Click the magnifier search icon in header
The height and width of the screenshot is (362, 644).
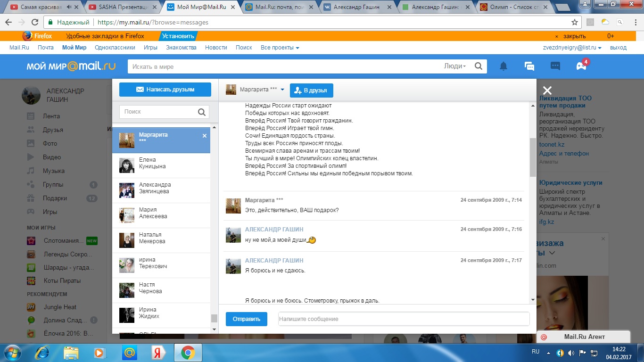point(479,66)
